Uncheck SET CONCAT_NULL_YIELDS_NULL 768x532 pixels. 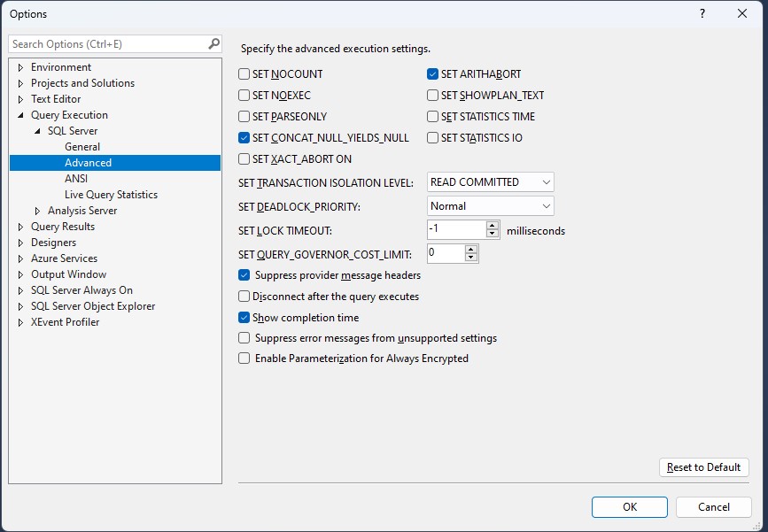point(244,138)
